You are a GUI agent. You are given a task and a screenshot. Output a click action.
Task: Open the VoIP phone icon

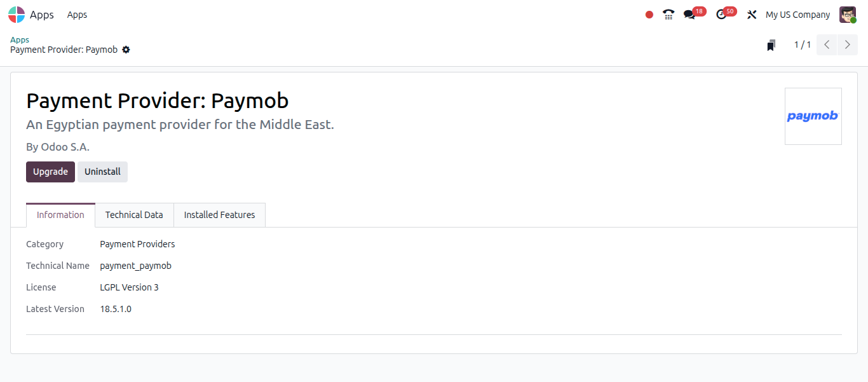668,15
